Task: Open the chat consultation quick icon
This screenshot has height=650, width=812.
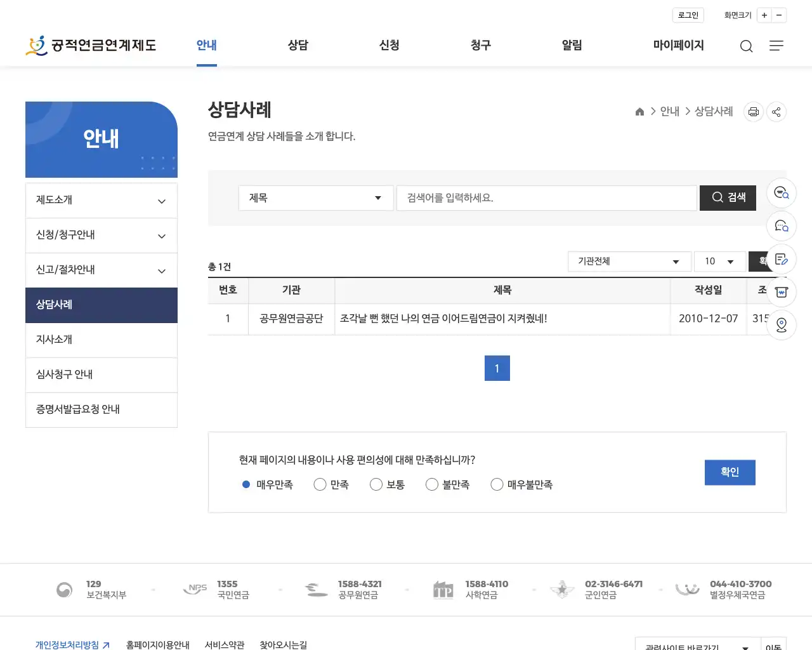Action: pos(781,226)
